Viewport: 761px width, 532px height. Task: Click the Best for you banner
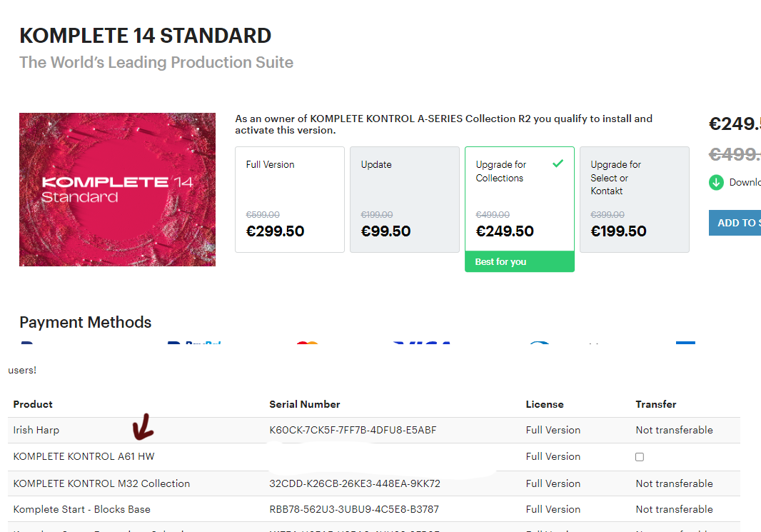pos(519,261)
